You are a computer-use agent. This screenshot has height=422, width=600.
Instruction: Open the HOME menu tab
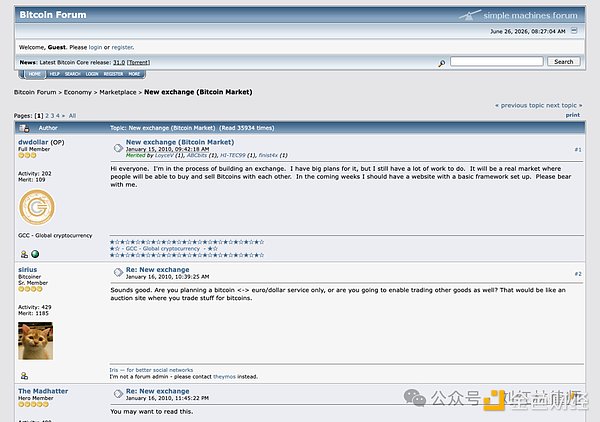pyautogui.click(x=34, y=74)
